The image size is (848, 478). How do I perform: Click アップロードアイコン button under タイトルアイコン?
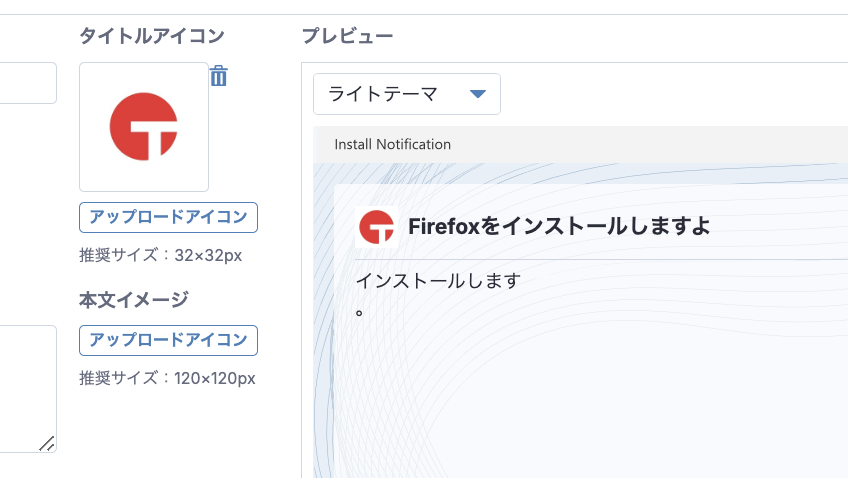(168, 217)
